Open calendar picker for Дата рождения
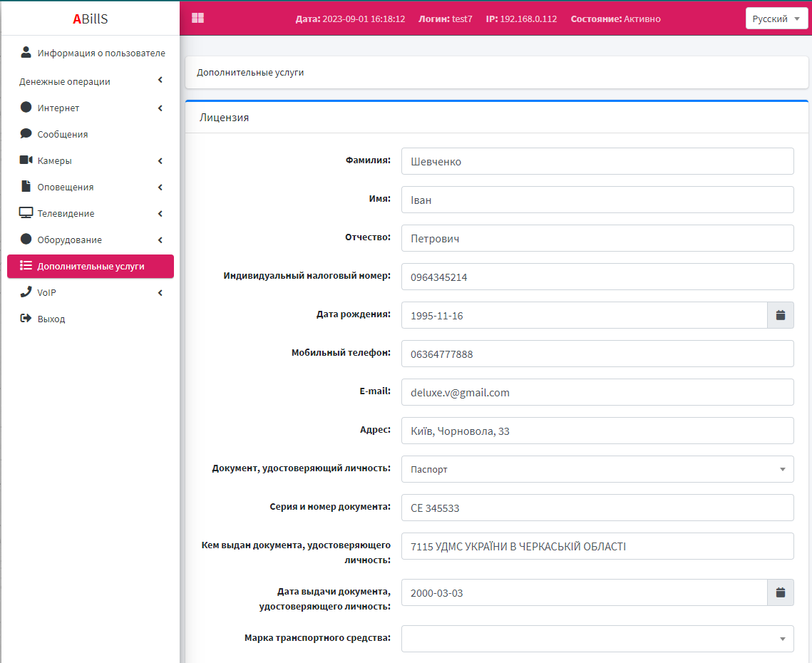The image size is (812, 663). click(x=781, y=315)
